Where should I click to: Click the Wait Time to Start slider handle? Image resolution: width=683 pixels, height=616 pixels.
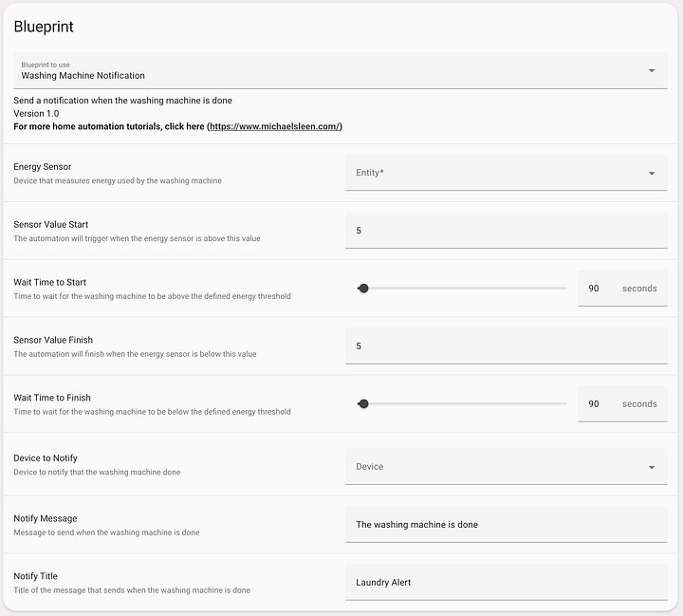pos(363,289)
